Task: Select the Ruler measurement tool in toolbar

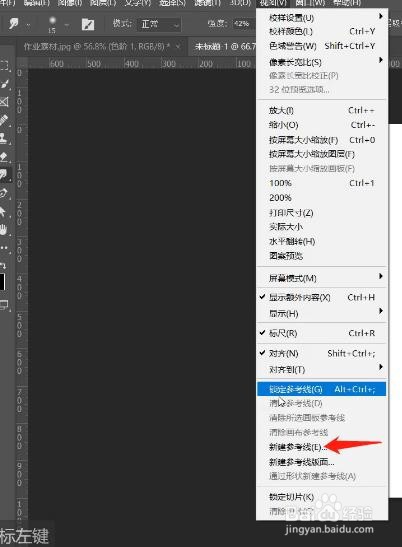Action: point(4,120)
